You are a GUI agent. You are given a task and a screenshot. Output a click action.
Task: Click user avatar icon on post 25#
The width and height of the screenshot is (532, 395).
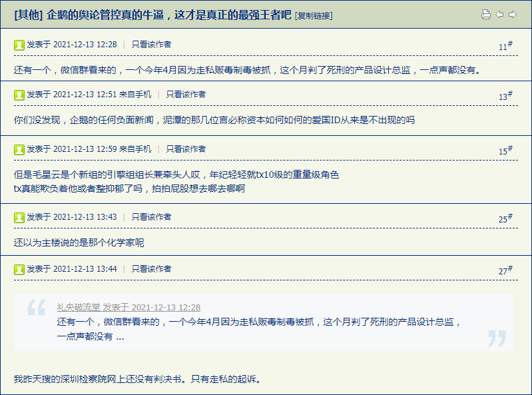coord(19,218)
